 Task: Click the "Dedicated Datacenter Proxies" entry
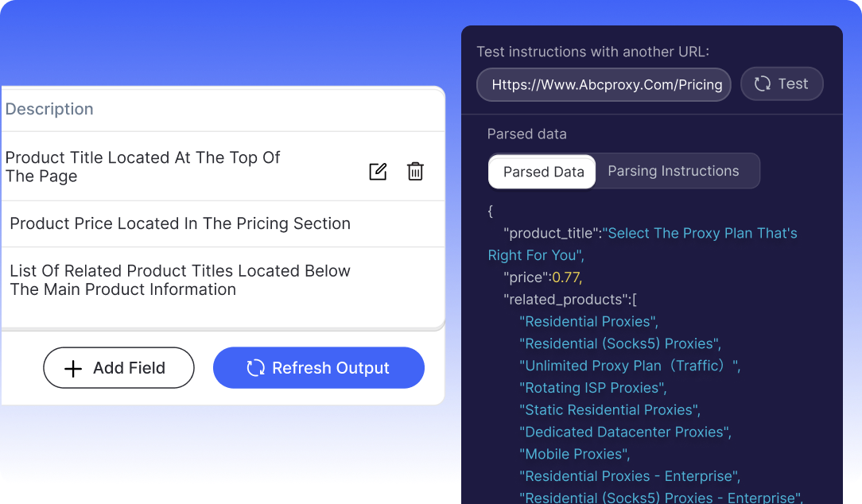(x=624, y=432)
